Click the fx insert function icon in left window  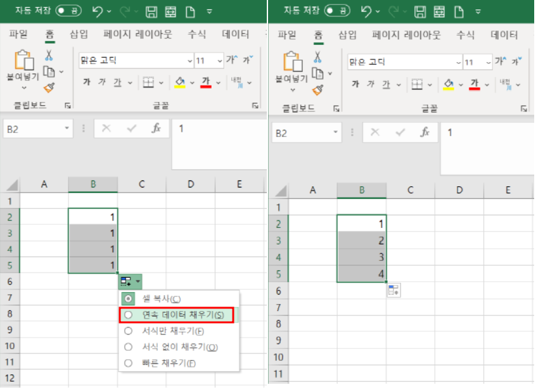[156, 129]
